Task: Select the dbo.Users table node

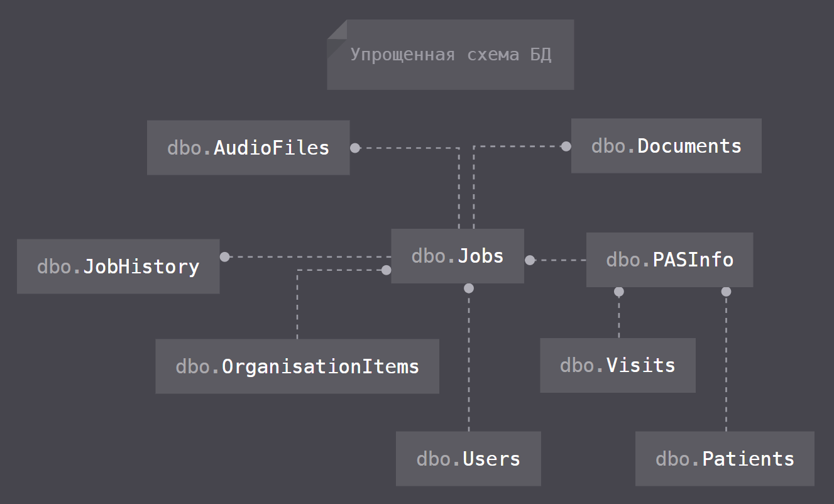Action: [468, 459]
